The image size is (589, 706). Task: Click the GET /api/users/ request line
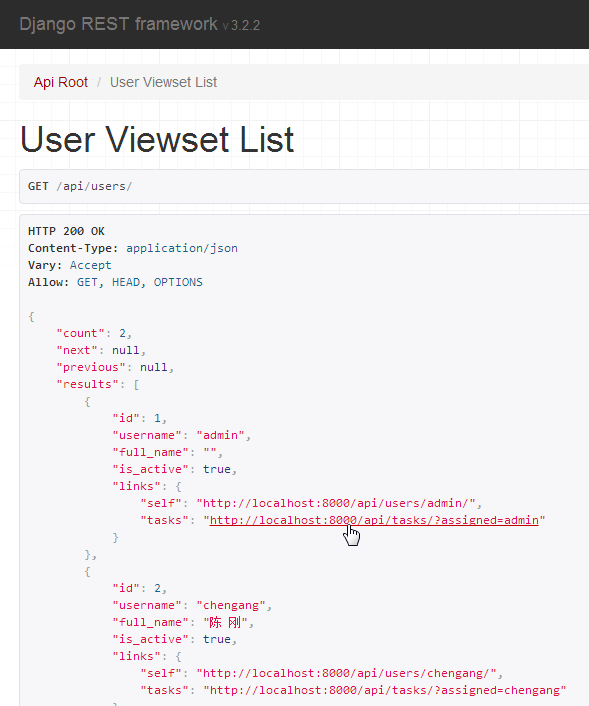pyautogui.click(x=80, y=186)
